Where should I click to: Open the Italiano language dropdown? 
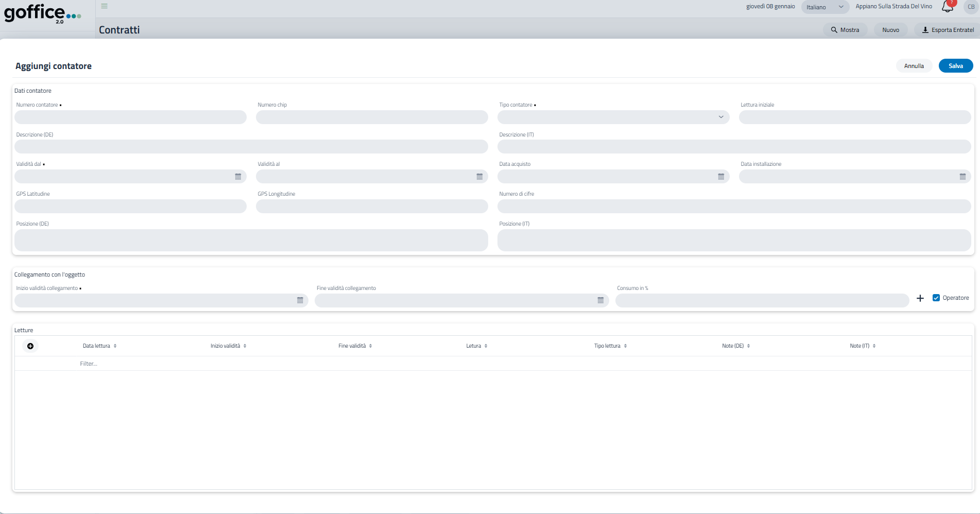pos(825,7)
